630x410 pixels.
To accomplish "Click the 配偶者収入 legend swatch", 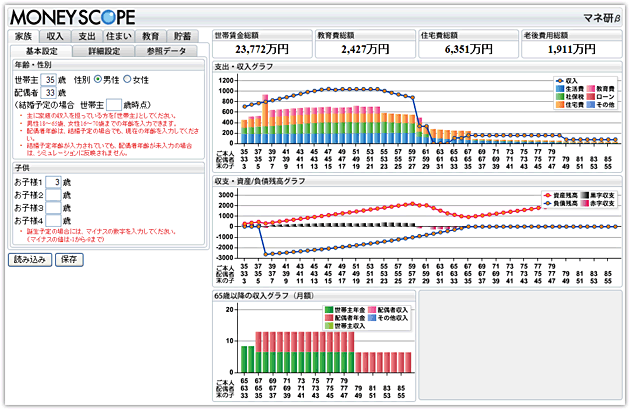I will point(372,310).
